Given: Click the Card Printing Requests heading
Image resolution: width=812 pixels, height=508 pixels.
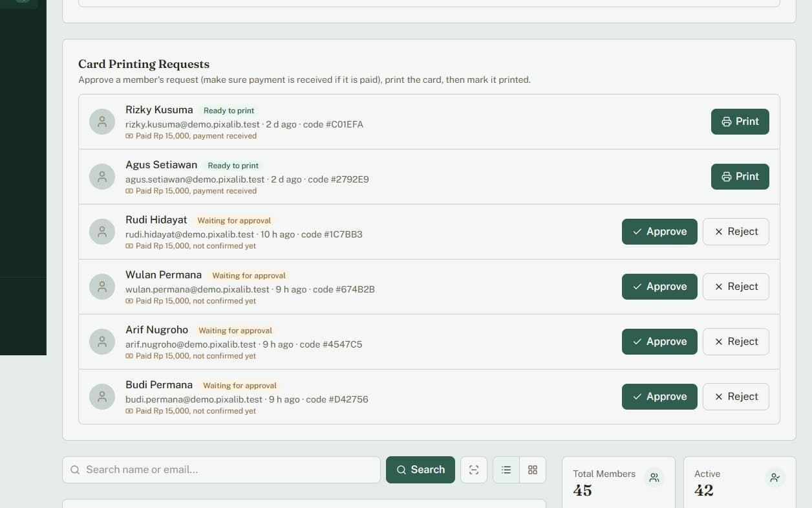Looking at the screenshot, I should (144, 64).
